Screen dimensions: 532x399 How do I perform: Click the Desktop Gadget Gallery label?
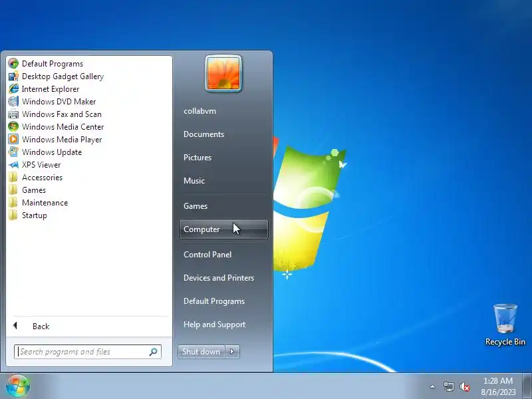click(x=63, y=76)
